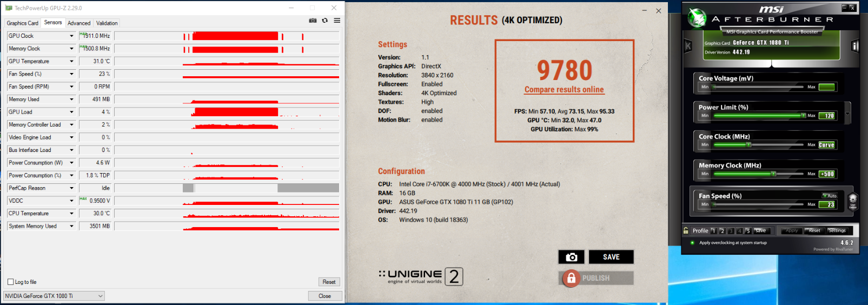Click the GPU-Z app icon in title bar
The height and width of the screenshot is (305, 868).
pyautogui.click(x=9, y=8)
